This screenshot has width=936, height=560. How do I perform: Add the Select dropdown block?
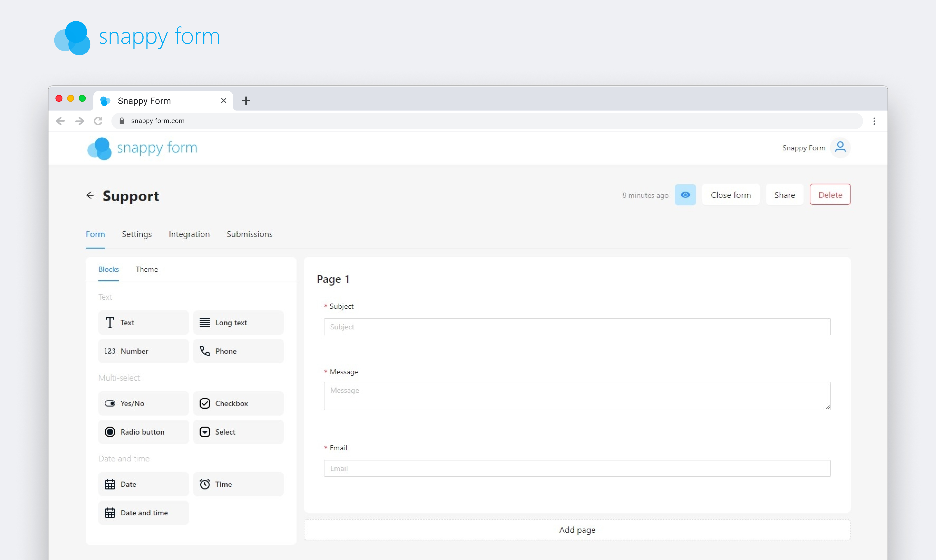pyautogui.click(x=238, y=432)
